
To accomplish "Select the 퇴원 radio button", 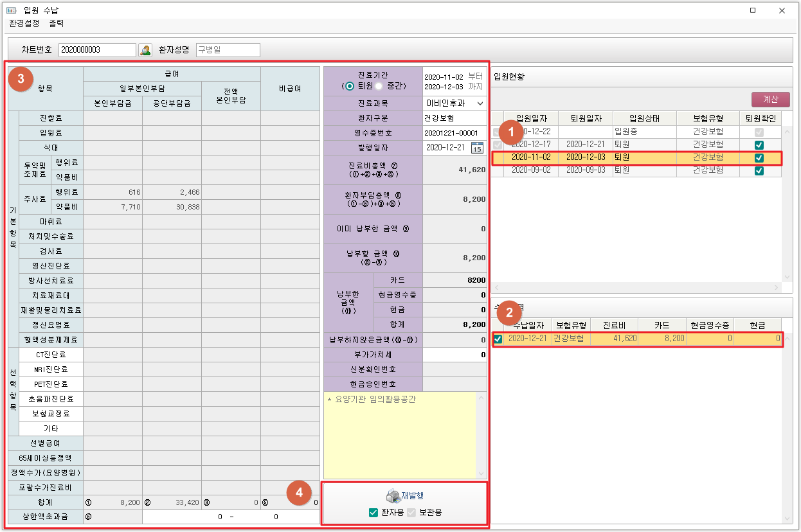I will click(350, 86).
